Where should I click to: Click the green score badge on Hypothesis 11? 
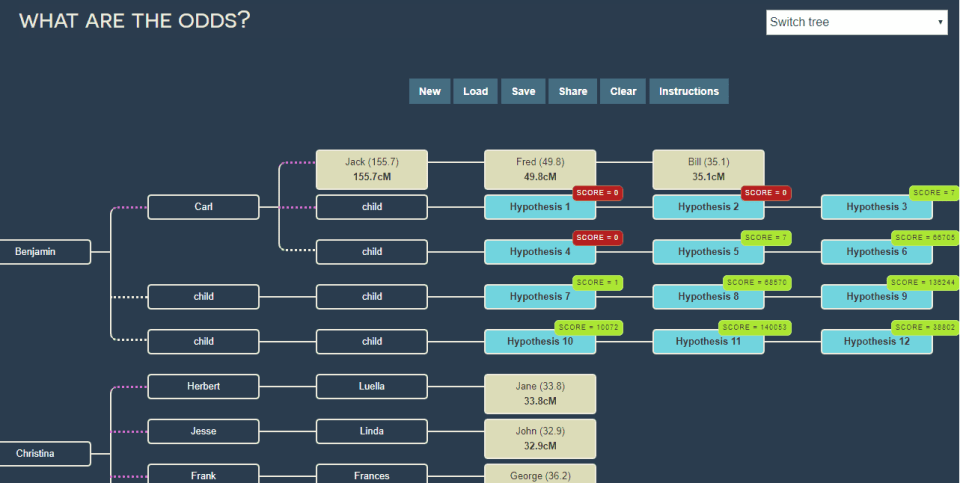(x=755, y=328)
